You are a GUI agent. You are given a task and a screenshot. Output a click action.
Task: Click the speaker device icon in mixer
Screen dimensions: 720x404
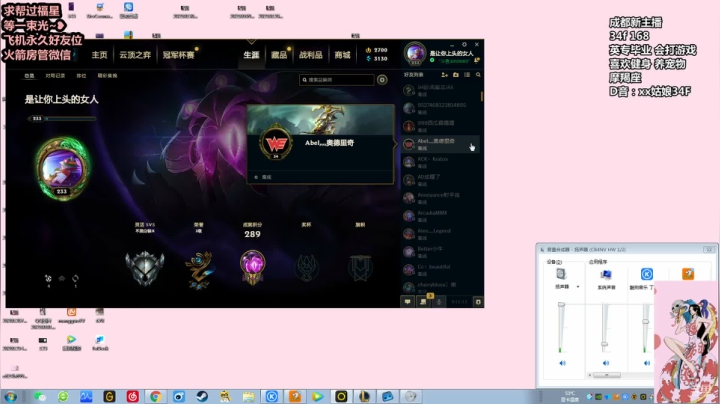[561, 274]
